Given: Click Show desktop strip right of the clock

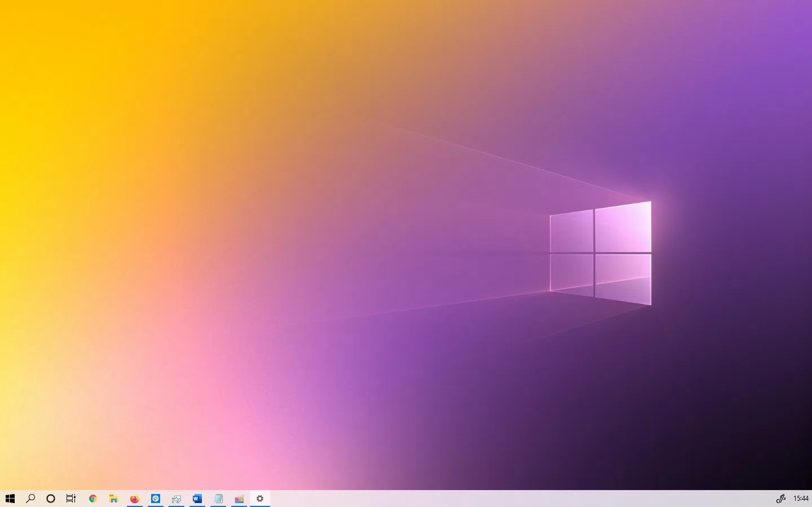Looking at the screenshot, I should 811,499.
